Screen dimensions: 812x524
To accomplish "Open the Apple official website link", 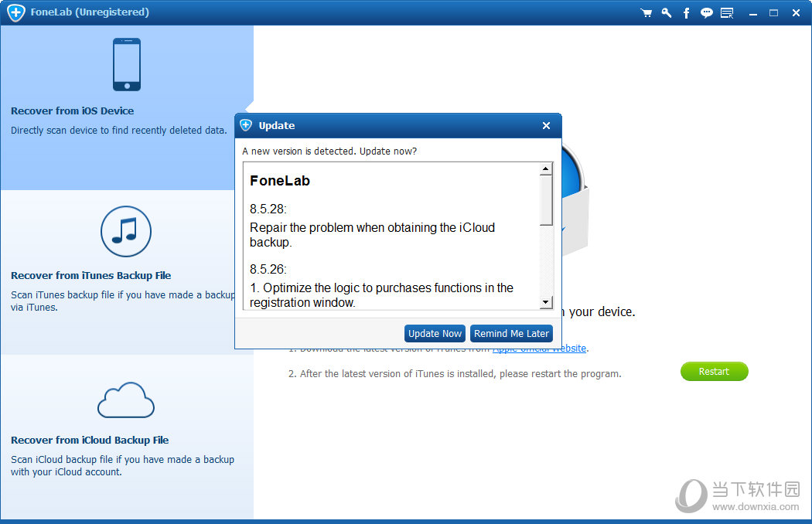I will (539, 349).
